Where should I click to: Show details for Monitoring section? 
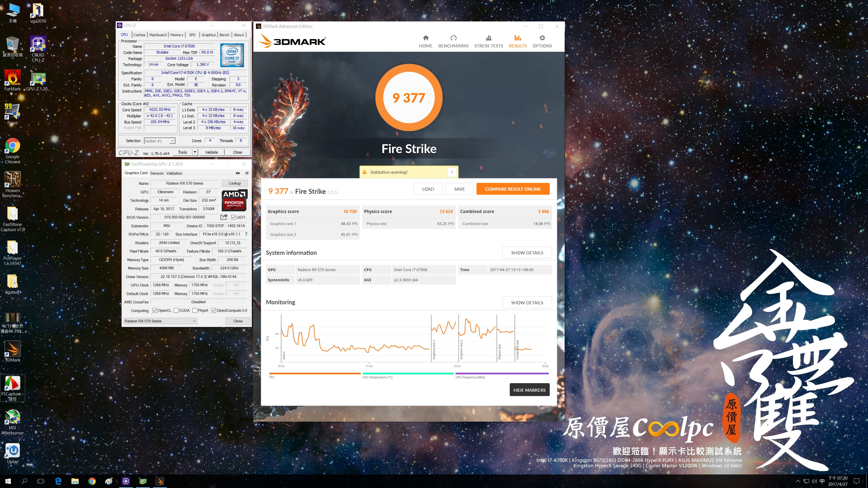(527, 303)
